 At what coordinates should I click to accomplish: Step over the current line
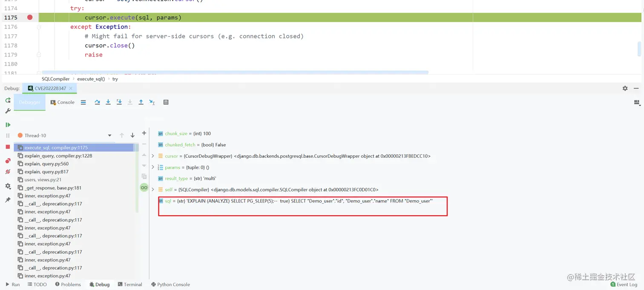tap(97, 102)
